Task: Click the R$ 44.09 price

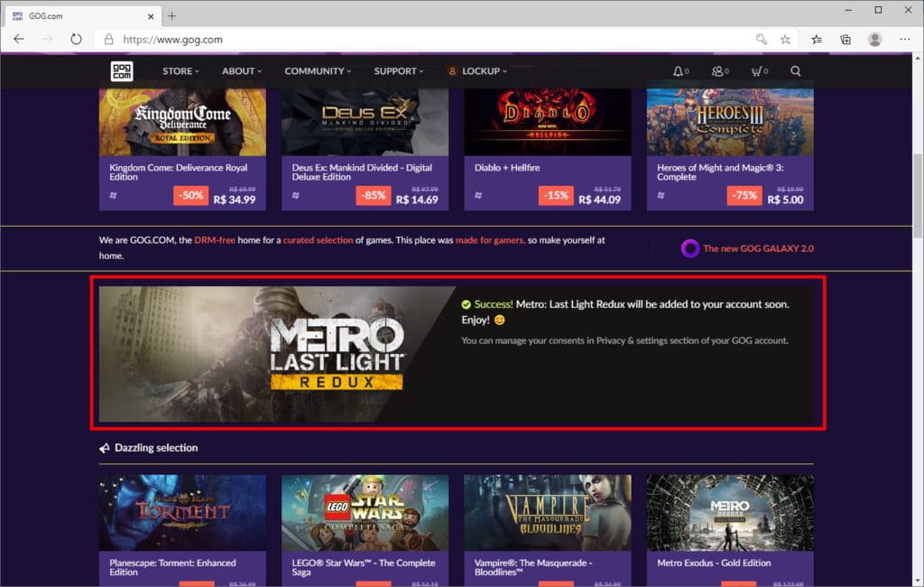Action: click(x=600, y=200)
